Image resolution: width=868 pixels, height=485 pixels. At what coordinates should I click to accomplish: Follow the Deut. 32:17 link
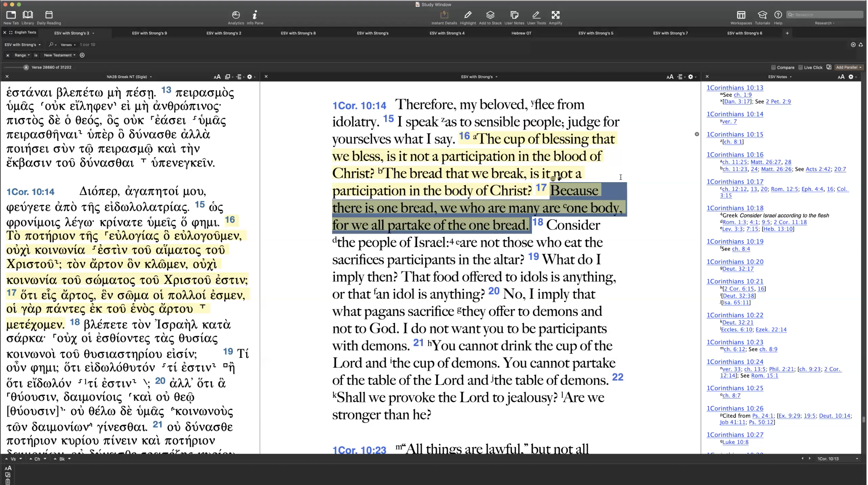[x=738, y=269]
